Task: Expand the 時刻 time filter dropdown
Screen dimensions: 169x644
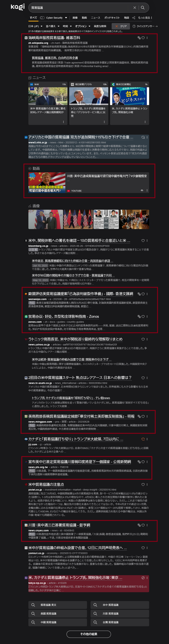Action: pyautogui.click(x=67, y=26)
